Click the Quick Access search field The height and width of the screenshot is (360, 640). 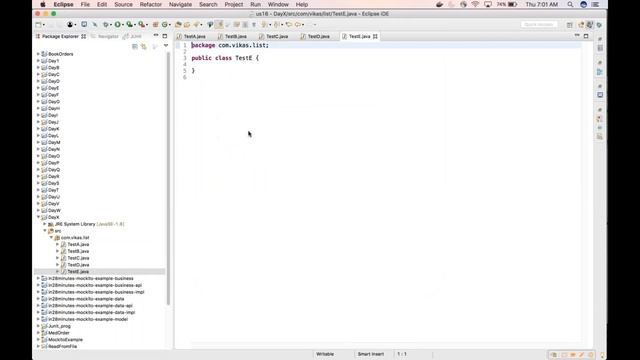[x=539, y=24]
